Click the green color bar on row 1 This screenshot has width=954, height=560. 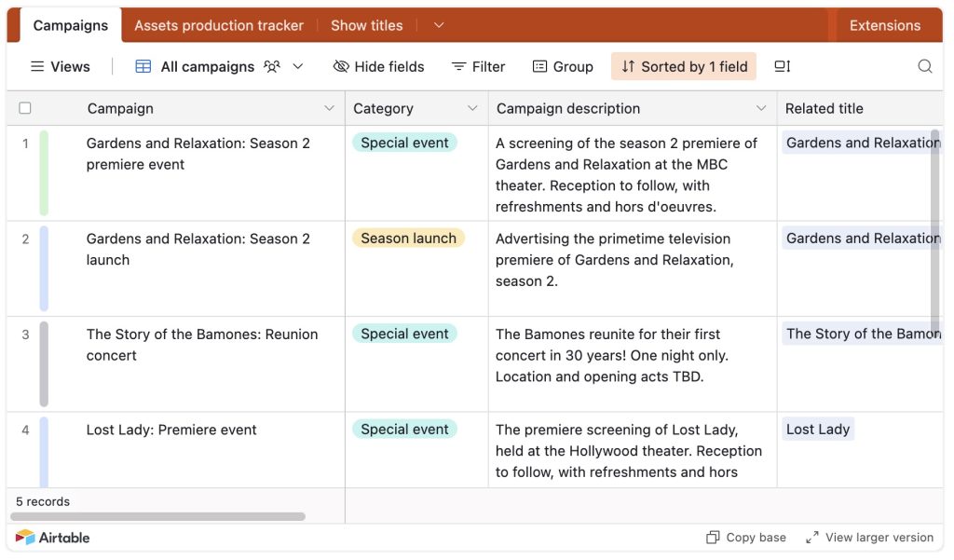[x=44, y=173]
